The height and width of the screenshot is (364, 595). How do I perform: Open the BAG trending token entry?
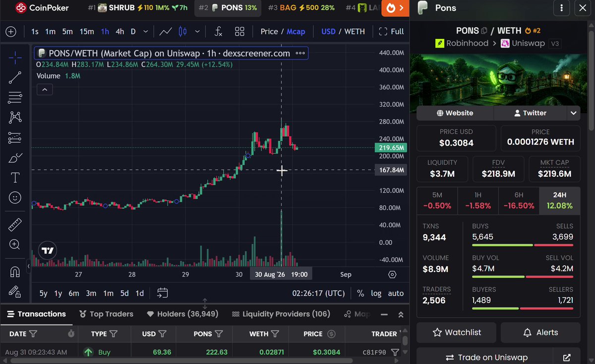[x=301, y=8]
